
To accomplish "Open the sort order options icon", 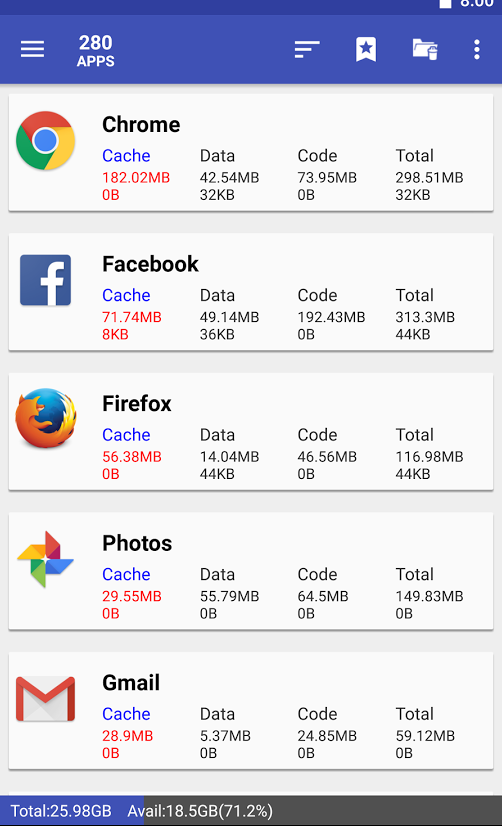I will point(307,50).
